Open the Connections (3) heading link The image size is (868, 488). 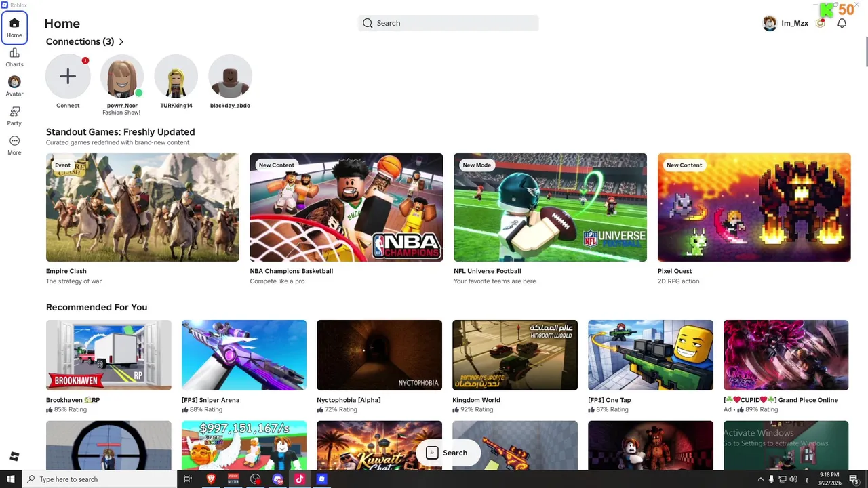pos(80,42)
